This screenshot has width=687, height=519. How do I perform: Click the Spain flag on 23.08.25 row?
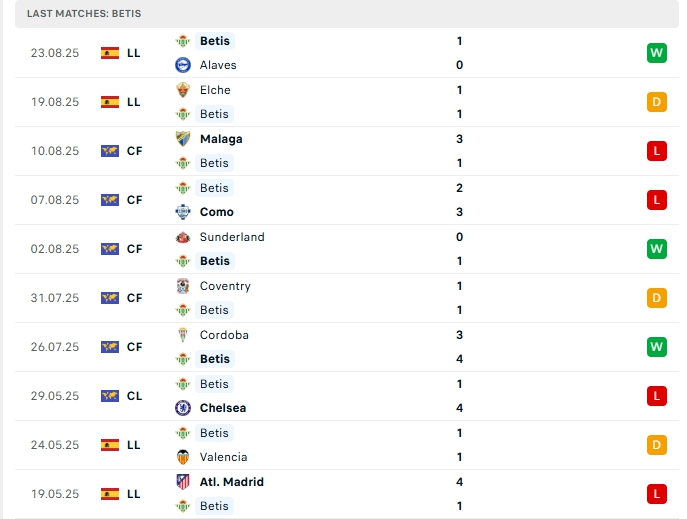point(110,53)
